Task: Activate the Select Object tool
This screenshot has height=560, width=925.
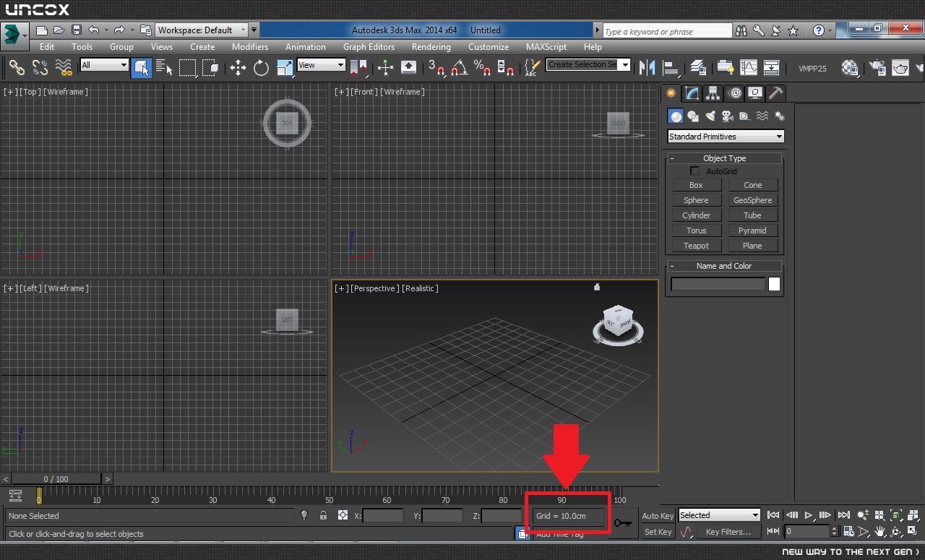Action: pyautogui.click(x=142, y=67)
